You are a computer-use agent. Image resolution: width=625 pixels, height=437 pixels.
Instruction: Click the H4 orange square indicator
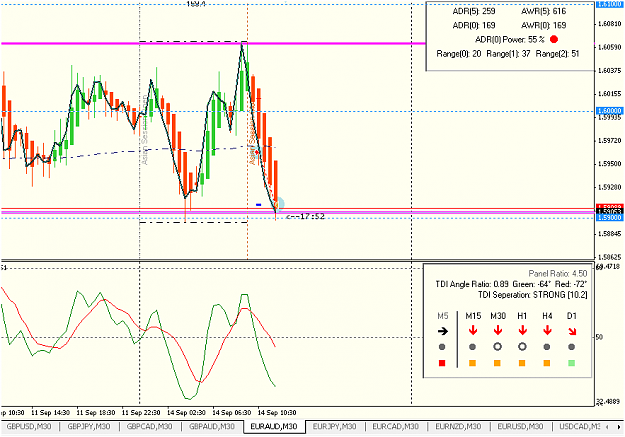tap(547, 363)
